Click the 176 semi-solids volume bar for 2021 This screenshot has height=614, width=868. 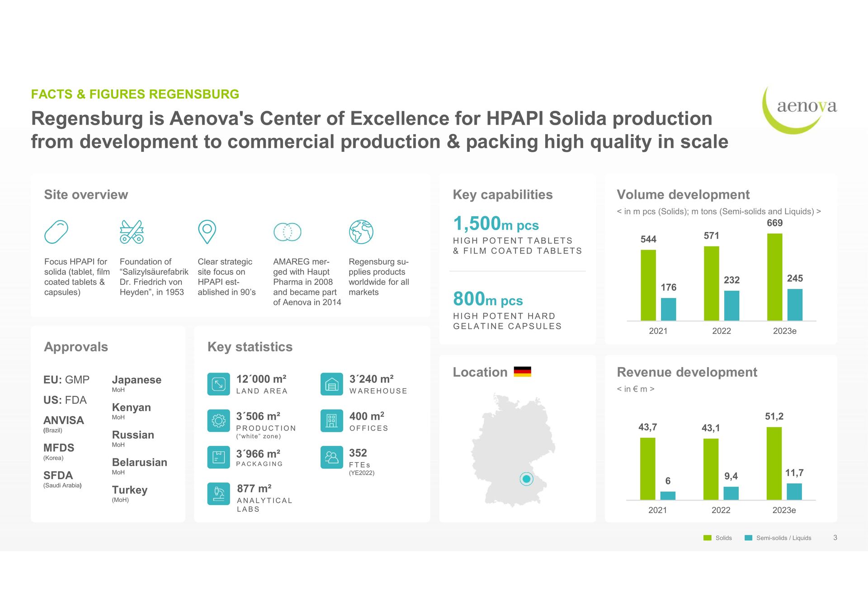tap(669, 309)
